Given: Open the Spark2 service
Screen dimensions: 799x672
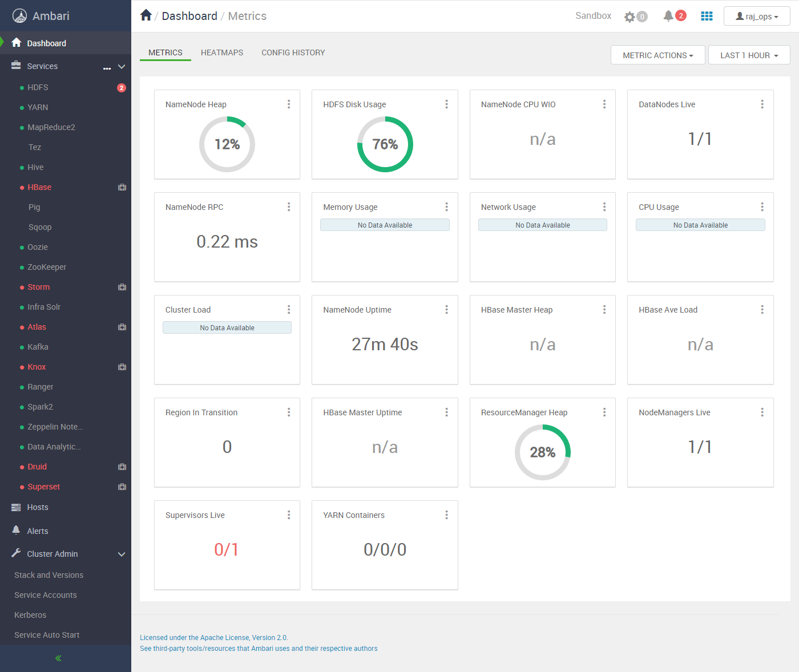Looking at the screenshot, I should coord(40,407).
